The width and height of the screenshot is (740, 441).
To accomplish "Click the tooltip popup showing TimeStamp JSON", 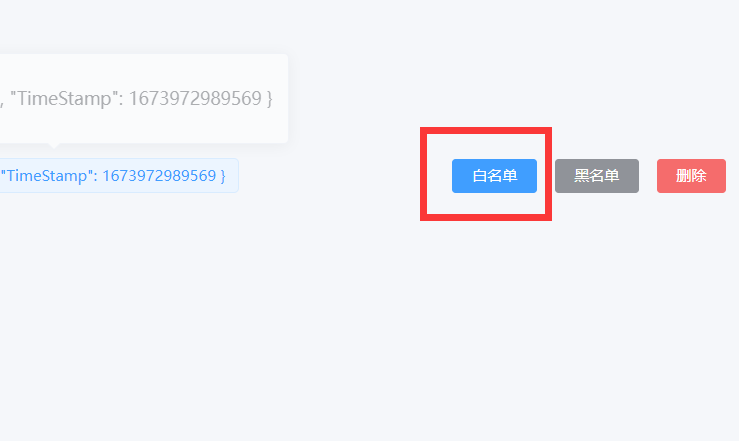I will click(144, 98).
